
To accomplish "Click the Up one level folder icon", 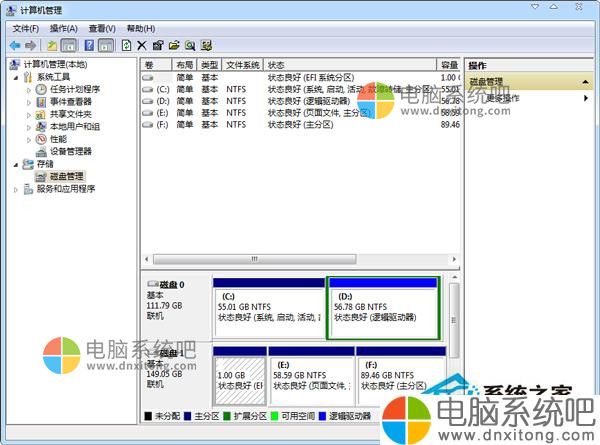I will 52,46.
